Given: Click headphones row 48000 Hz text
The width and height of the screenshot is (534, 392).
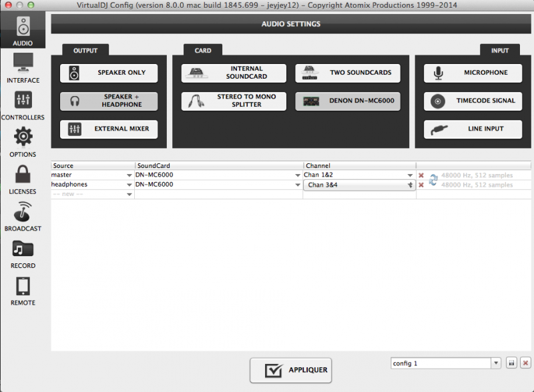Looking at the screenshot, I should [477, 185].
